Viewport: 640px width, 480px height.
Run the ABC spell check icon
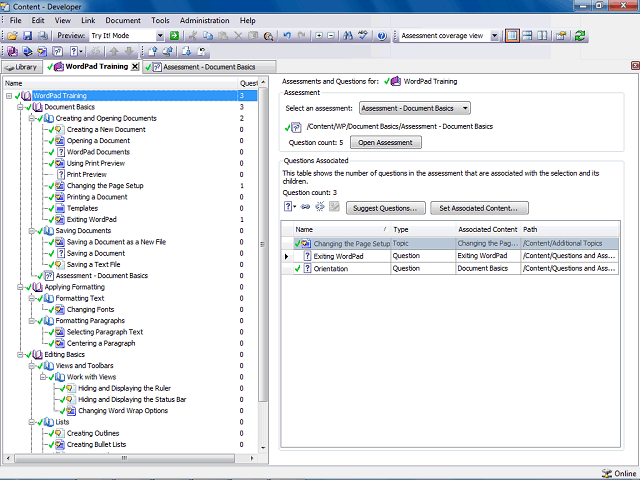click(x=363, y=36)
